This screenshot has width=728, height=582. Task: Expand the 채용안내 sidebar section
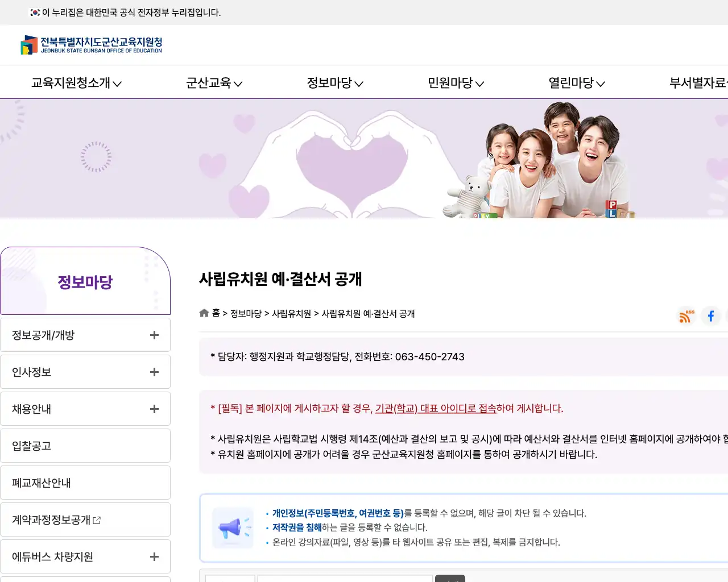(154, 409)
